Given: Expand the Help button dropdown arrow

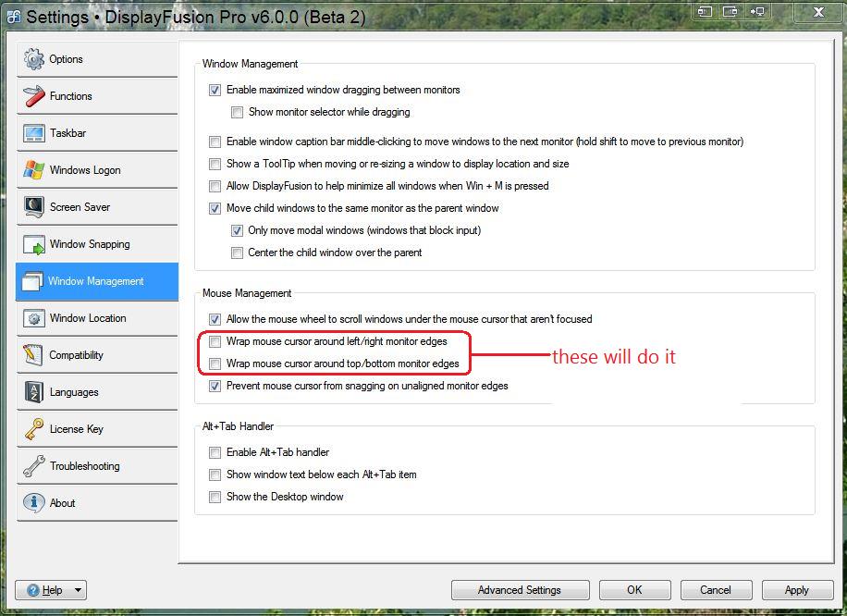Looking at the screenshot, I should pos(78,590).
